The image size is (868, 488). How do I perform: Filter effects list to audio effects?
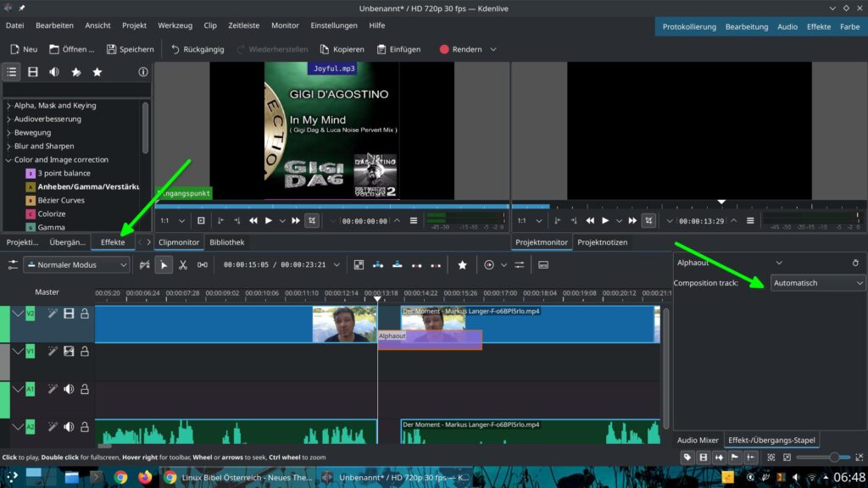pyautogui.click(x=54, y=72)
